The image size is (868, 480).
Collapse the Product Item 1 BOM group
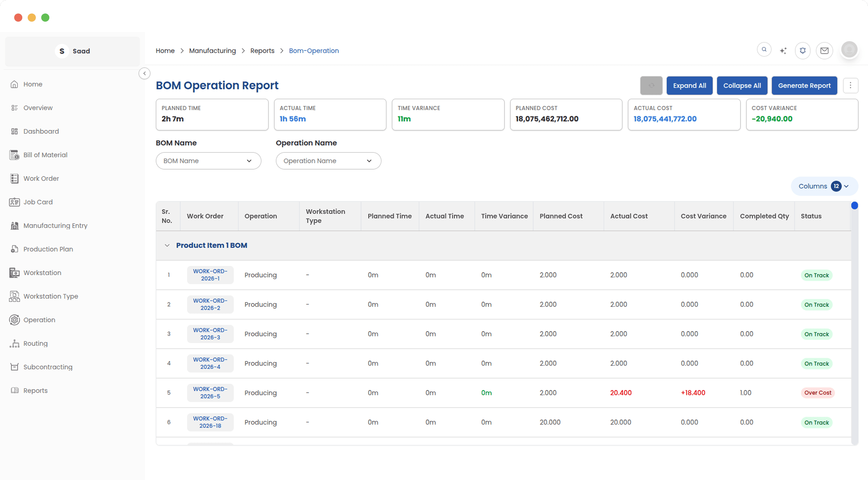pos(167,245)
